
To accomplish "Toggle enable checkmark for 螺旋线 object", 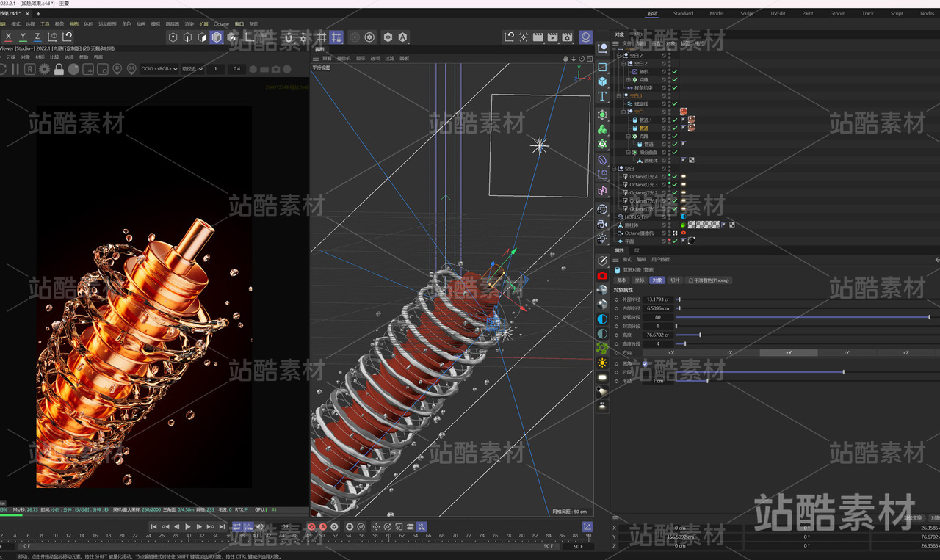I will pos(675,103).
